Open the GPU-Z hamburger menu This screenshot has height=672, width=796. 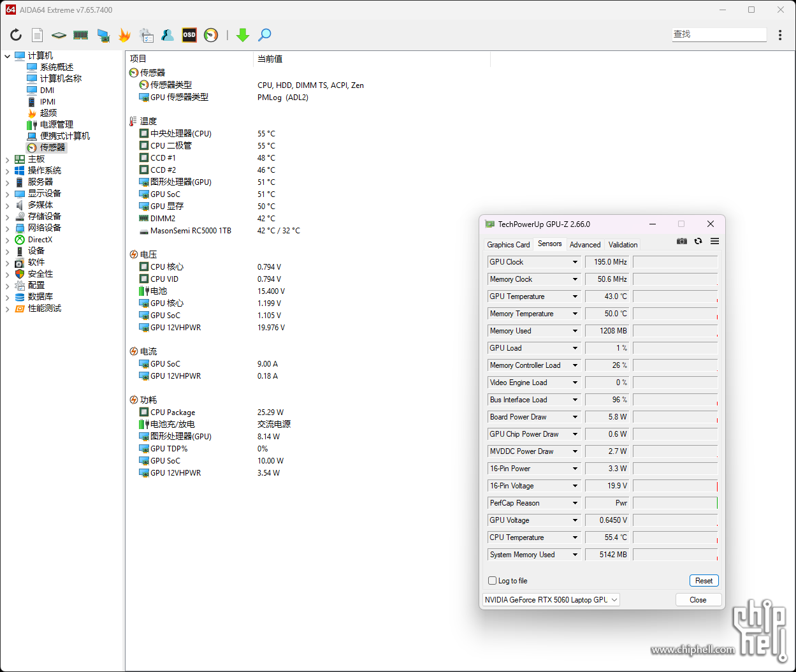(714, 241)
